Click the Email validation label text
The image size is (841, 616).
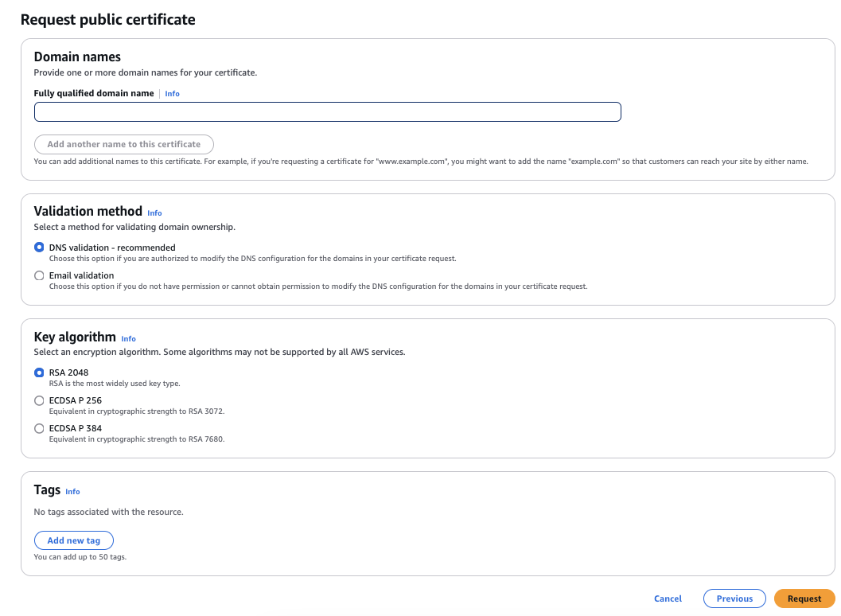81,275
